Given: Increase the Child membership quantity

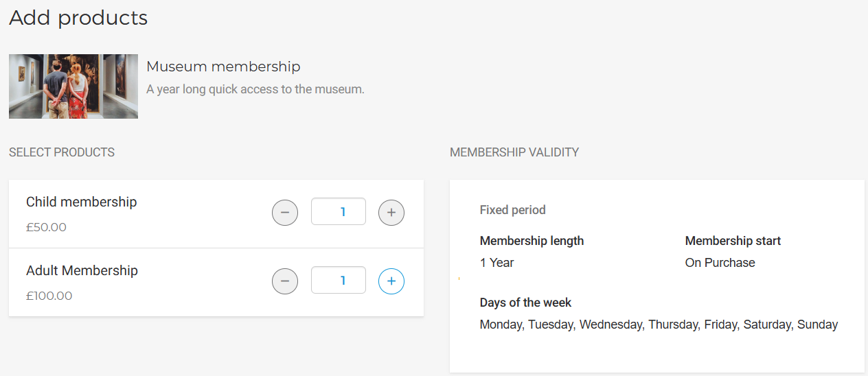Looking at the screenshot, I should point(391,213).
